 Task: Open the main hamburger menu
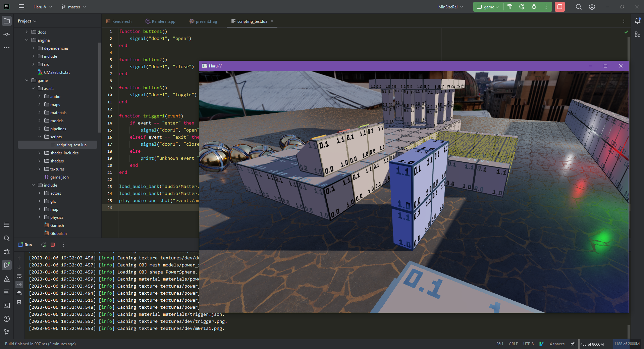pyautogui.click(x=21, y=7)
